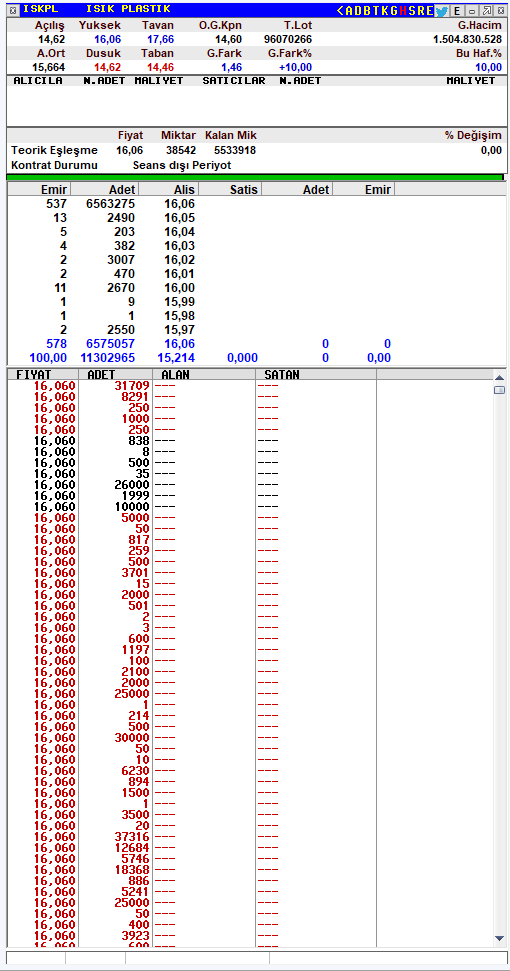
Task: Click the boxed 'E' button in title bar
Action: 457,11
